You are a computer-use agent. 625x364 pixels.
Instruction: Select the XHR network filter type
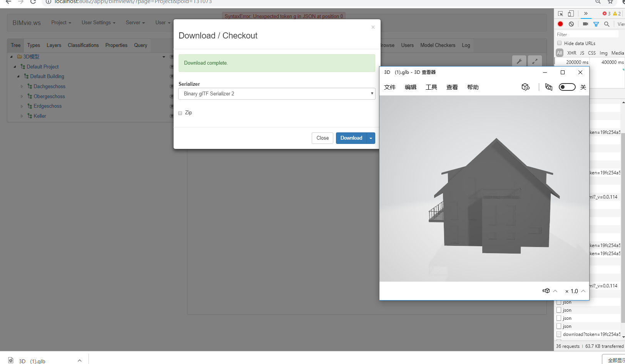[x=572, y=53]
